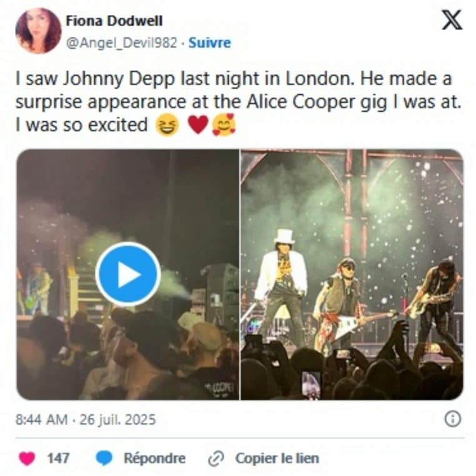The height and width of the screenshot is (476, 476).
Task: Click the smiling face with hearts emoji
Action: 224,125
